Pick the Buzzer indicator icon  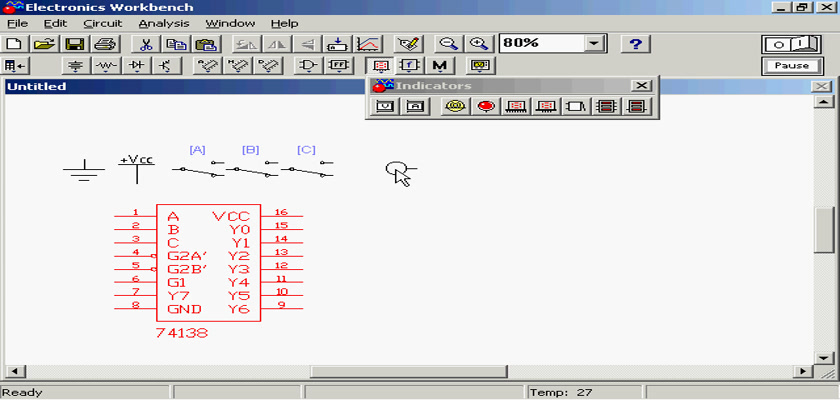(x=575, y=106)
